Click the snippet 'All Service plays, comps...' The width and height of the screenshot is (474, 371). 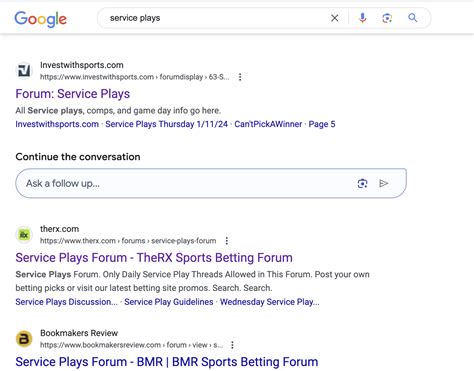(x=118, y=110)
